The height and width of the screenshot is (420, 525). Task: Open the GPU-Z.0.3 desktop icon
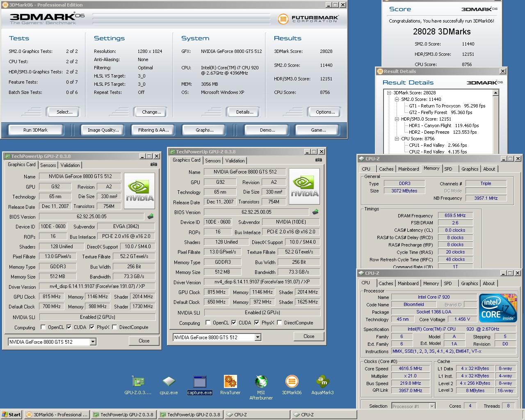pyautogui.click(x=138, y=385)
